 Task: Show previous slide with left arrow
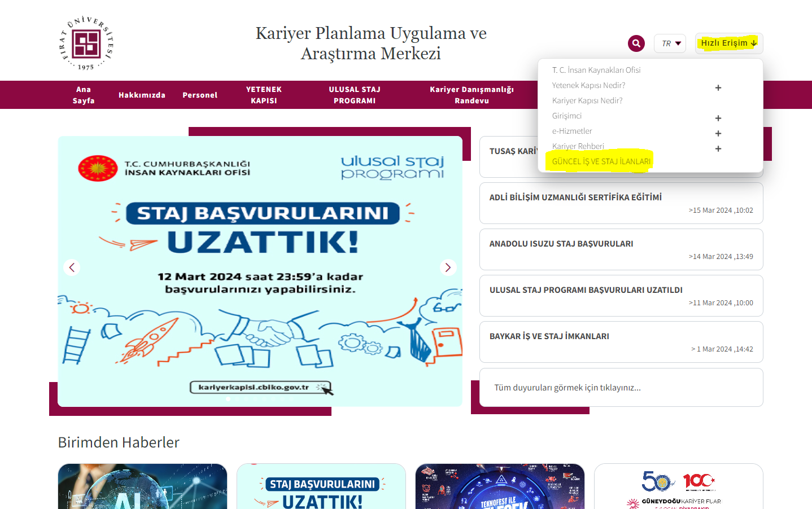(72, 267)
